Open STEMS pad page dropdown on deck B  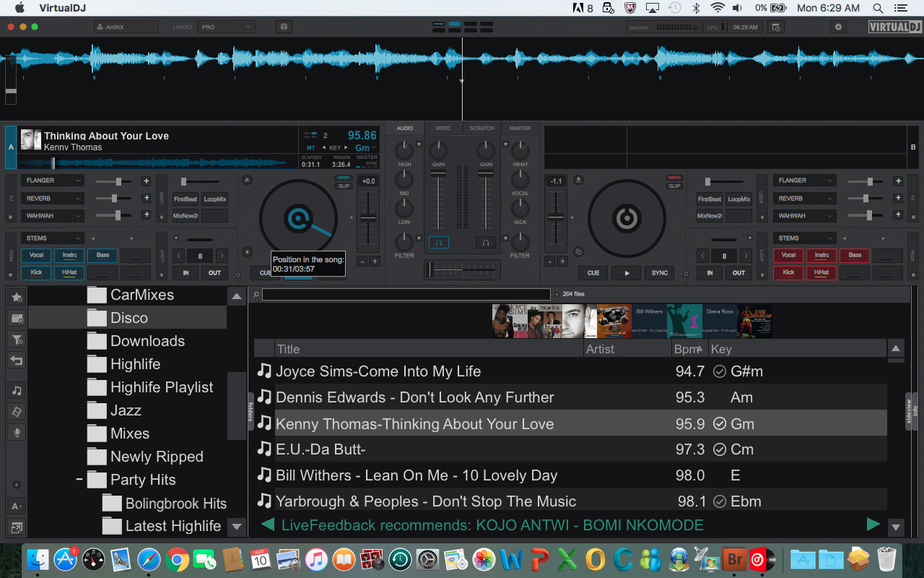[x=805, y=238]
